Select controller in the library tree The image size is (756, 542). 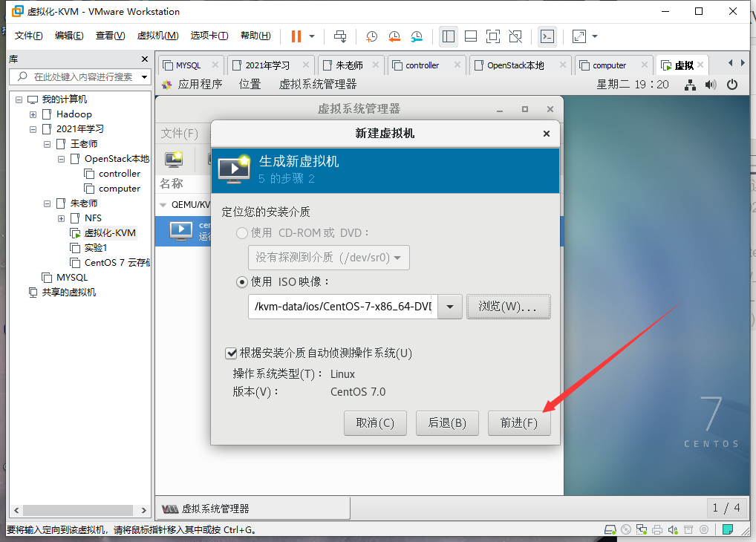pyautogui.click(x=119, y=174)
